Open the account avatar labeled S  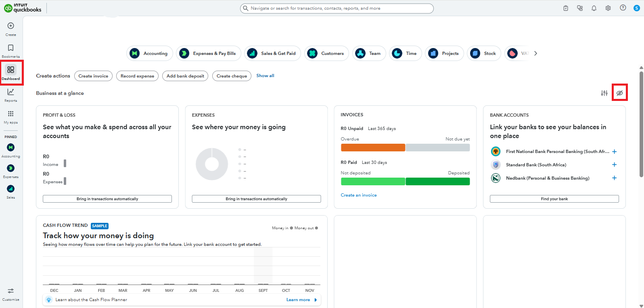pos(637,8)
